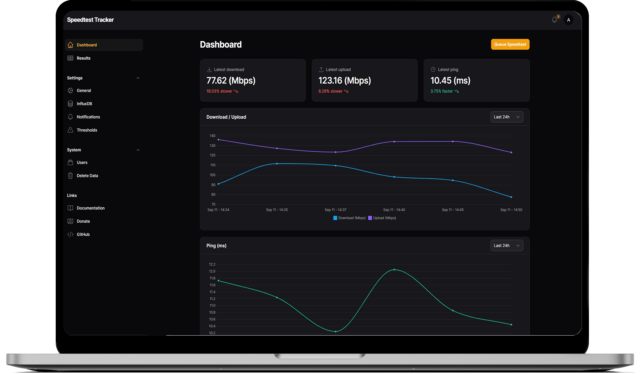The image size is (640, 374).
Task: Click the 10.45 (ms) ping value
Action: tap(451, 80)
